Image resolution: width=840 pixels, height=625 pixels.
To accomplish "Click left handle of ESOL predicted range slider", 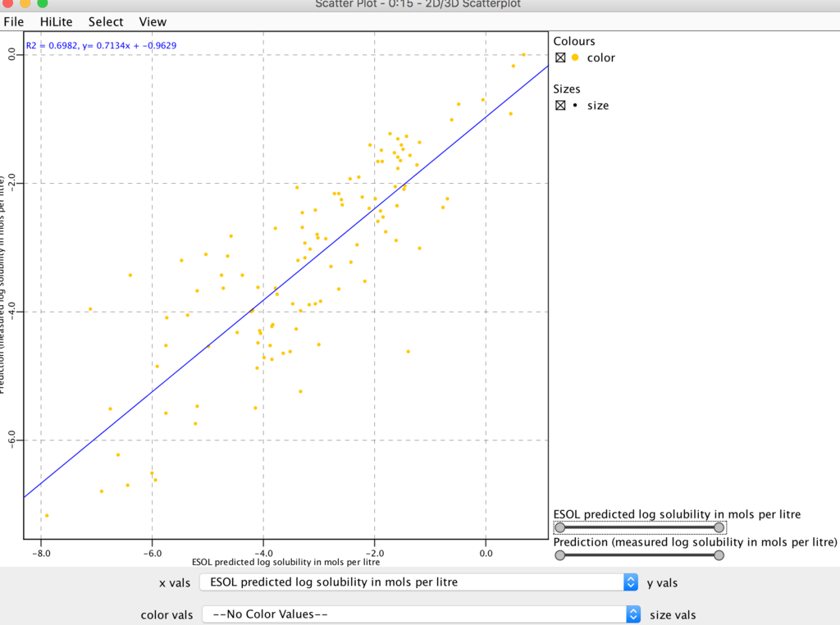I will 559,527.
